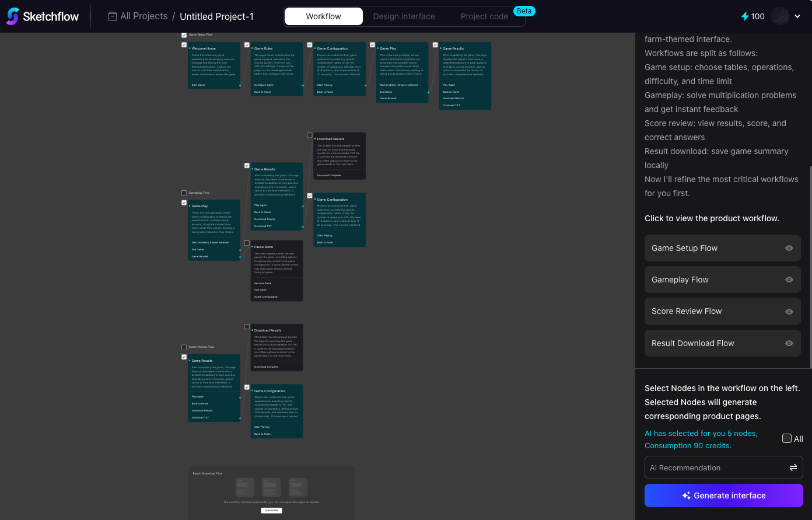Image resolution: width=812 pixels, height=520 pixels.
Task: Toggle the Score Review Flow group checkbox
Action: click(x=184, y=347)
